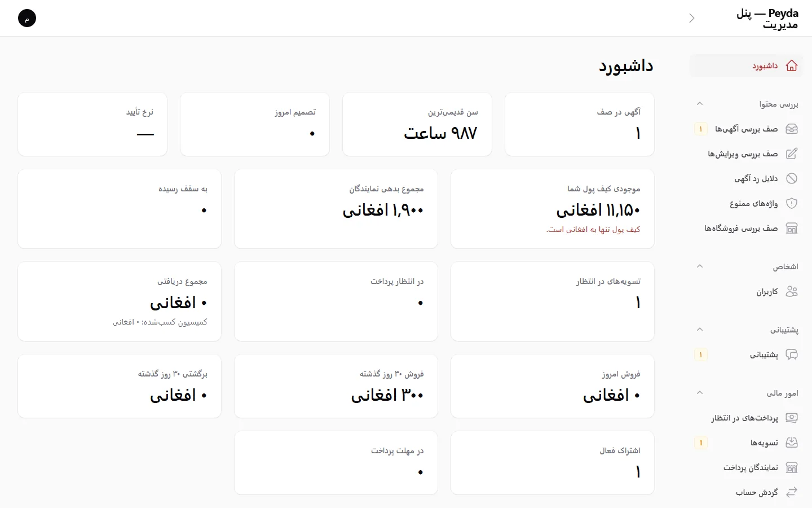The height and width of the screenshot is (508, 812).
Task: Click the ۱٬۹۰۰ افغانی debt total
Action: tap(383, 210)
